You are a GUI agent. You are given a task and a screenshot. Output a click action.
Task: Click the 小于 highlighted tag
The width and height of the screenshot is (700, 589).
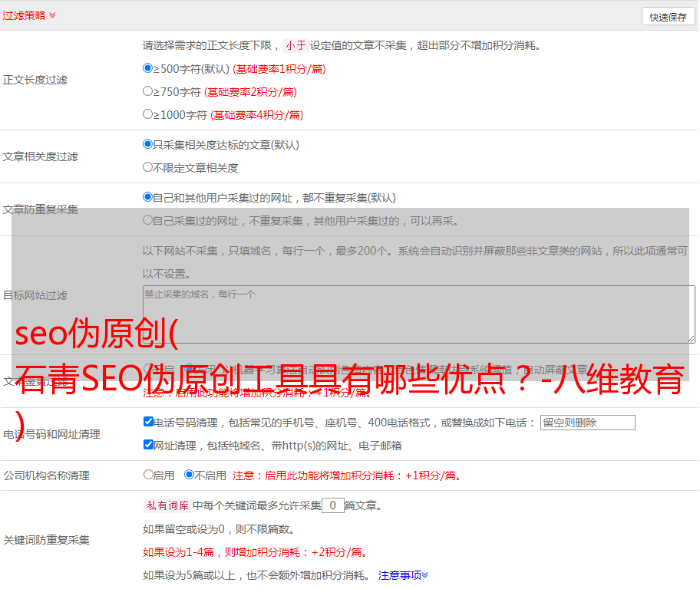pos(296,45)
